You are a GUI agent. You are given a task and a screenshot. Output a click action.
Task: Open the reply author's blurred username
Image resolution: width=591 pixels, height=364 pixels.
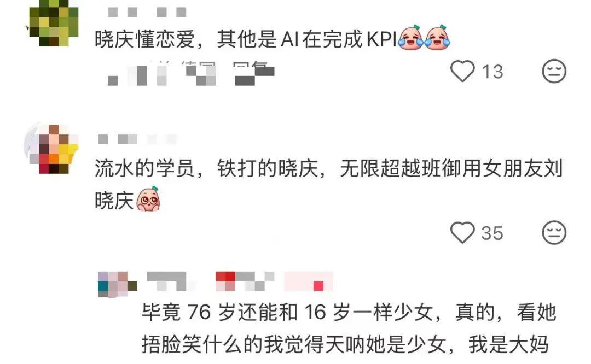[172, 281]
